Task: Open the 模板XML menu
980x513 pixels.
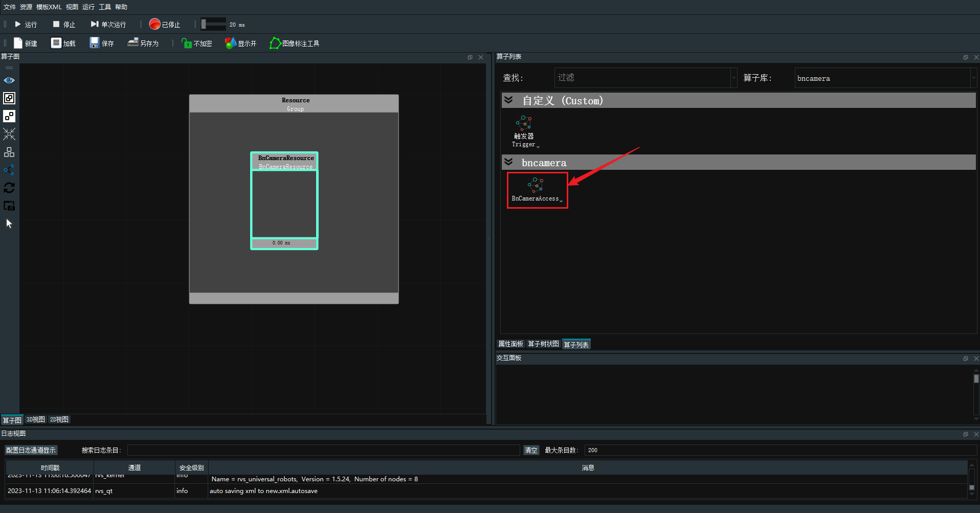Action: pyautogui.click(x=49, y=7)
